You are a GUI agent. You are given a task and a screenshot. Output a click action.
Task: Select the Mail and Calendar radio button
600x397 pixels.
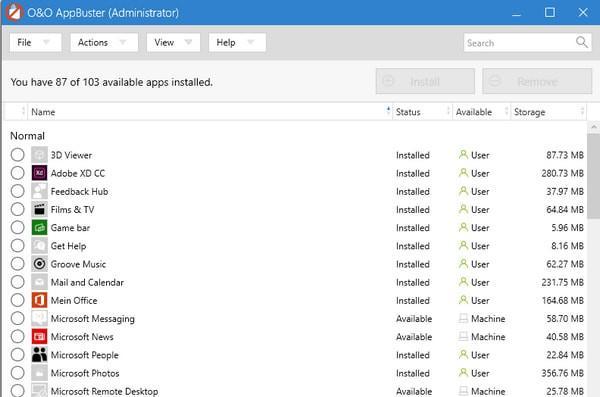18,282
